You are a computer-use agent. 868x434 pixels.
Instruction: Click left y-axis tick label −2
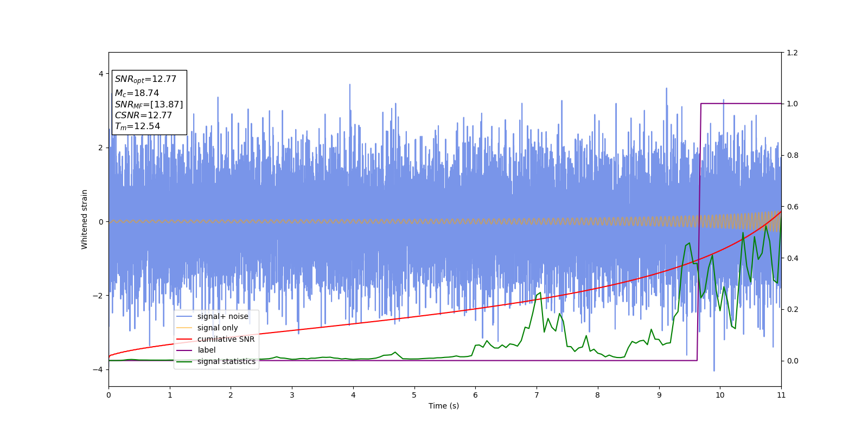point(98,296)
